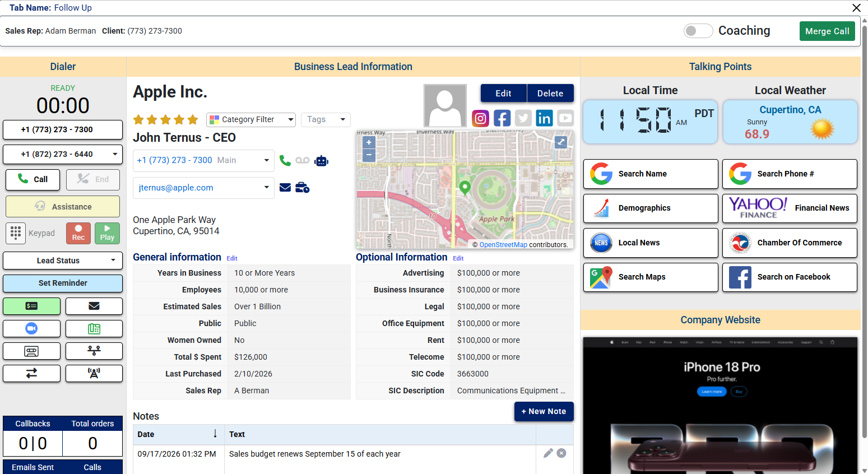This screenshot has height=474, width=868.
Task: Zoom out on the map
Action: tap(369, 155)
